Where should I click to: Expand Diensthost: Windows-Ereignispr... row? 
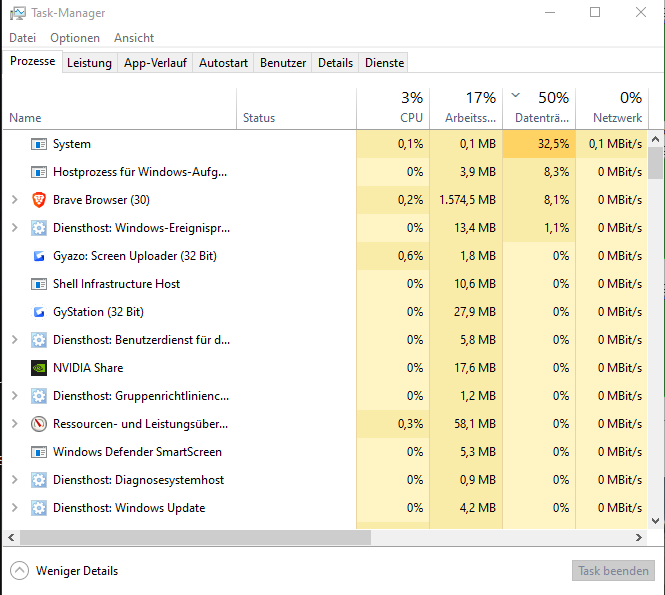coord(14,228)
